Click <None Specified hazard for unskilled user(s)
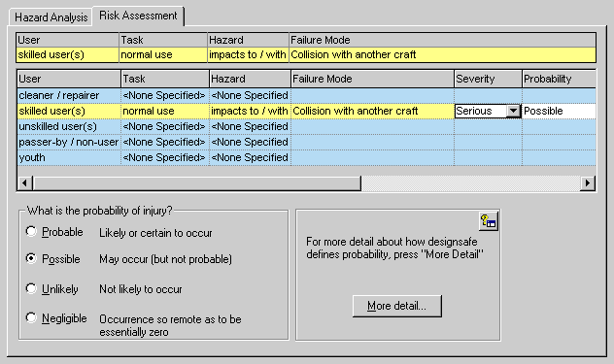Image resolution: width=614 pixels, height=364 pixels. click(250, 126)
